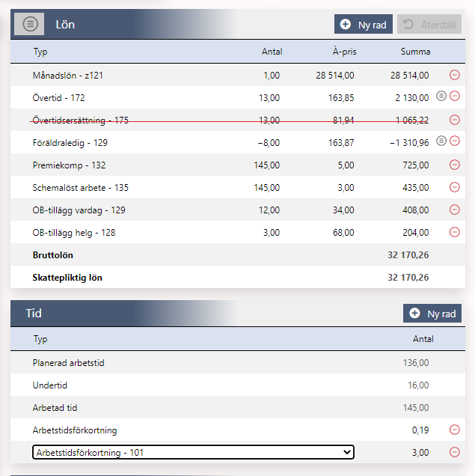The height and width of the screenshot is (476, 475).
Task: Click Föräldraledig Antal −8,00
Action: click(x=269, y=143)
